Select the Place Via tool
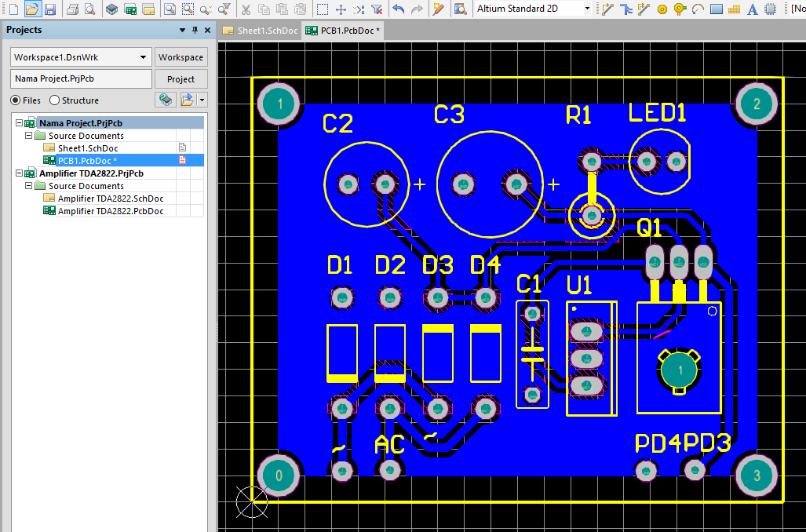The height and width of the screenshot is (532, 806). click(x=680, y=9)
